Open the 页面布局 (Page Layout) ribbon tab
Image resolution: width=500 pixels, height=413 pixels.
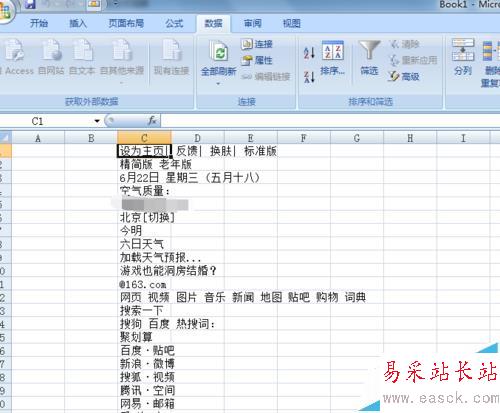point(126,23)
